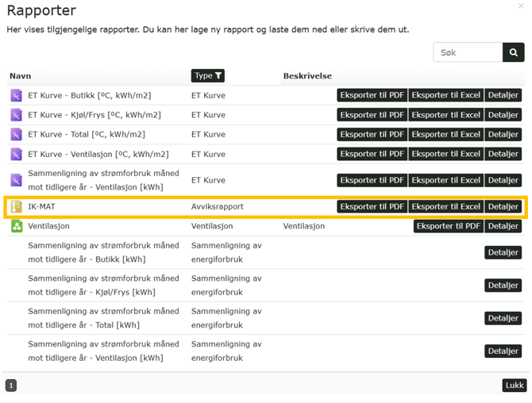This screenshot has height=403, width=532.
Task: Go to page 1 of reports
Action: point(11,386)
